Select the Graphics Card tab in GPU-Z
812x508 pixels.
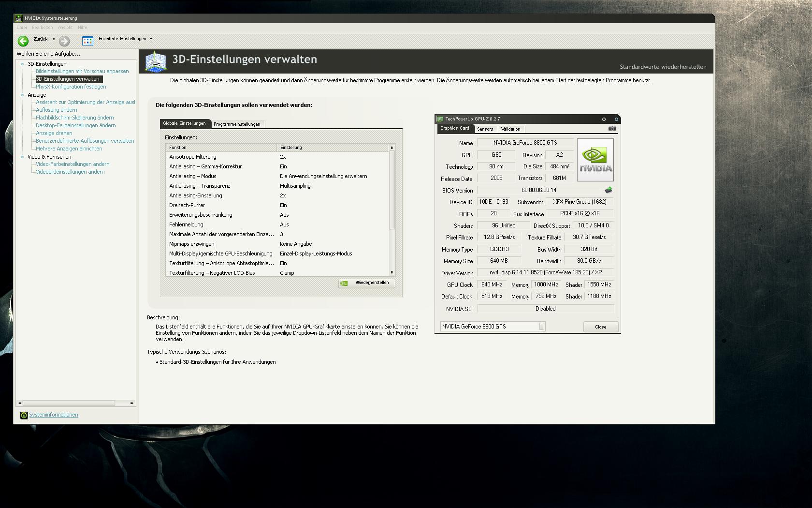coord(455,128)
